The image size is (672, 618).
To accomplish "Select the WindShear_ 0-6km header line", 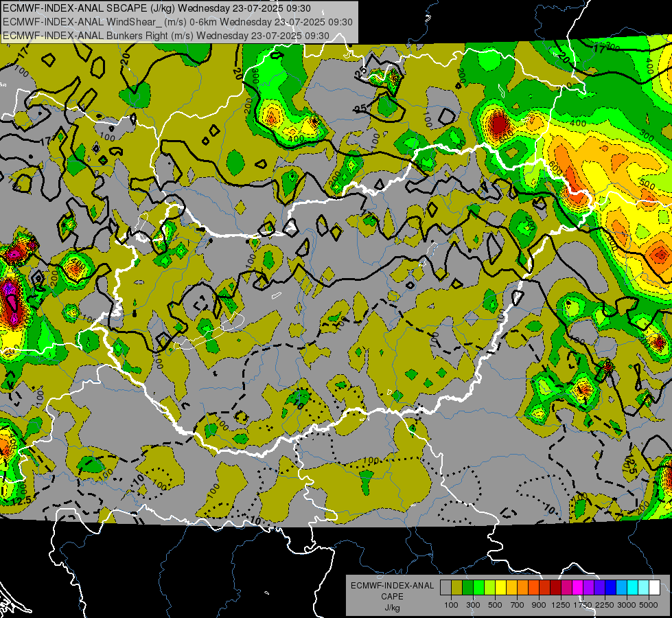I will tap(177, 22).
